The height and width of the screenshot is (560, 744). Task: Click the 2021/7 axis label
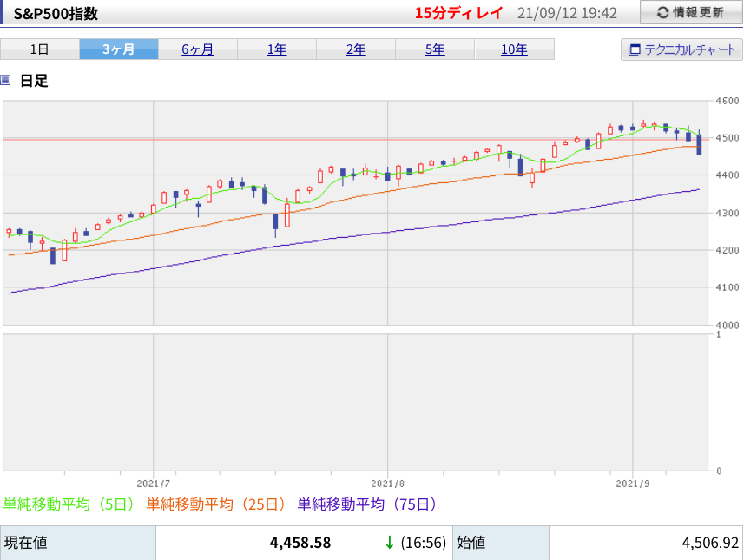tap(154, 484)
